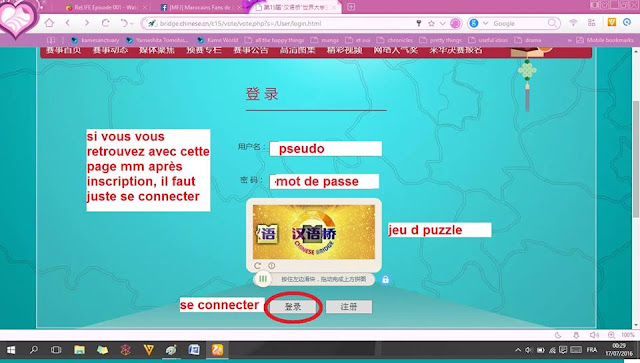The width and height of the screenshot is (640, 363).
Task: Click the WiFi icon in browser toolbar
Action: (573, 23)
